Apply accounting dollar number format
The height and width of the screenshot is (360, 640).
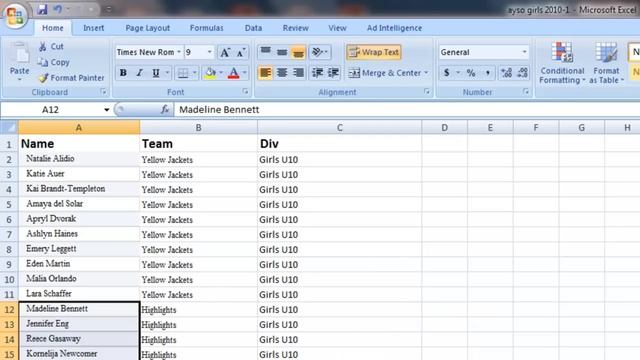[x=447, y=73]
